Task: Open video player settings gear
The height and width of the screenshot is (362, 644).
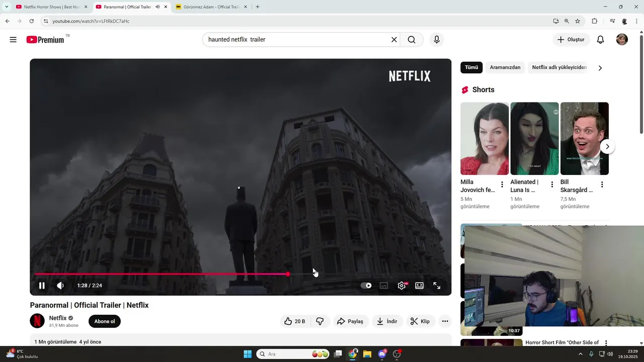Action: coord(401,286)
